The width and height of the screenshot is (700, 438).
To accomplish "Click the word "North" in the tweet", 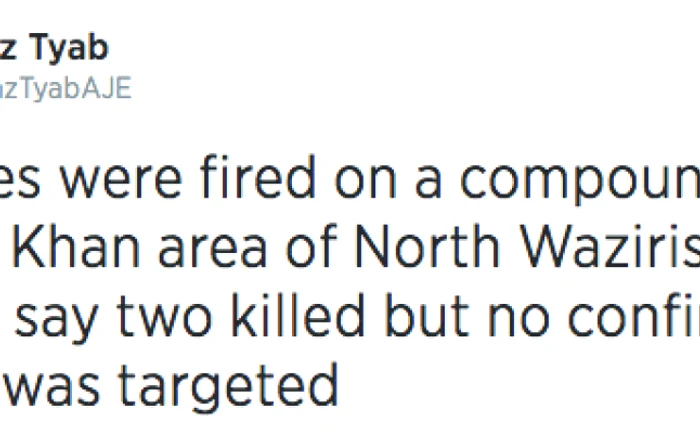I will click(427, 246).
